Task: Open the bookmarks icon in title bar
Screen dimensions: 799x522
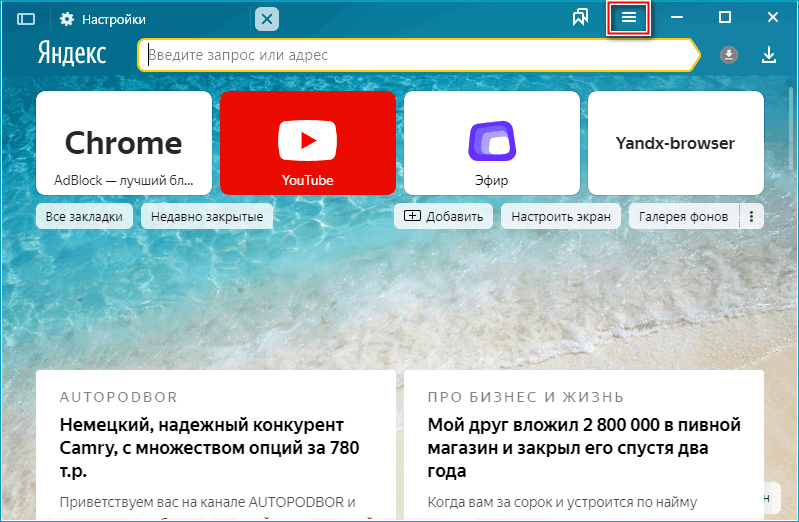Action: (580, 18)
